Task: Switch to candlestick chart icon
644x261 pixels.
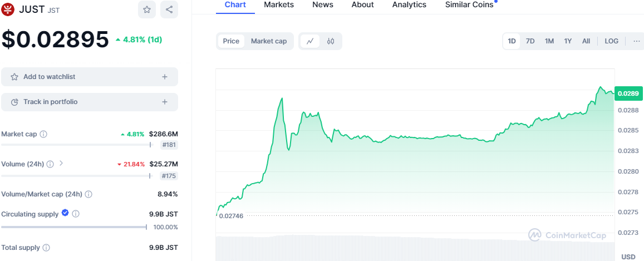Action: pos(331,41)
